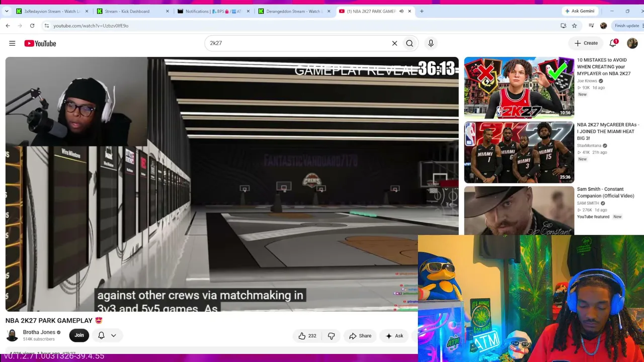Close the 3xRedayvion Stream tab

(87, 11)
